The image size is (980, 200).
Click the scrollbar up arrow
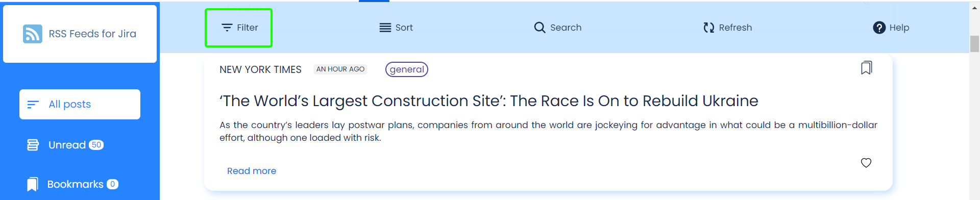[x=974, y=8]
